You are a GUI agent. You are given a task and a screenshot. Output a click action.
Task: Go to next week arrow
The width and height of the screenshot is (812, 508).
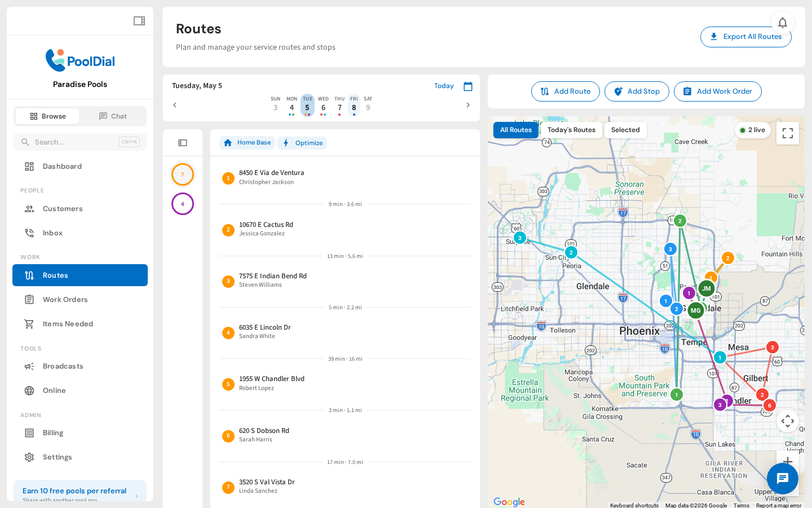(x=468, y=105)
